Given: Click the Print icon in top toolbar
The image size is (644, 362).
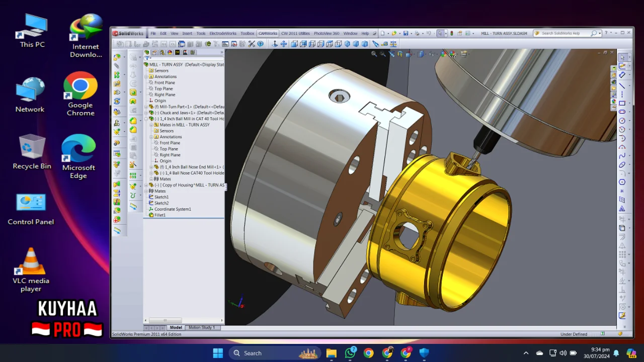Looking at the screenshot, I should click(x=417, y=33).
